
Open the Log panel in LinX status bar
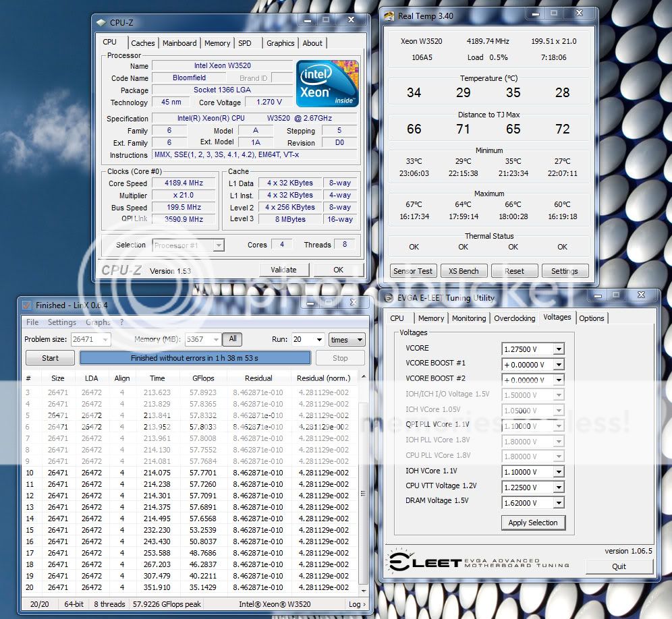coord(357,604)
